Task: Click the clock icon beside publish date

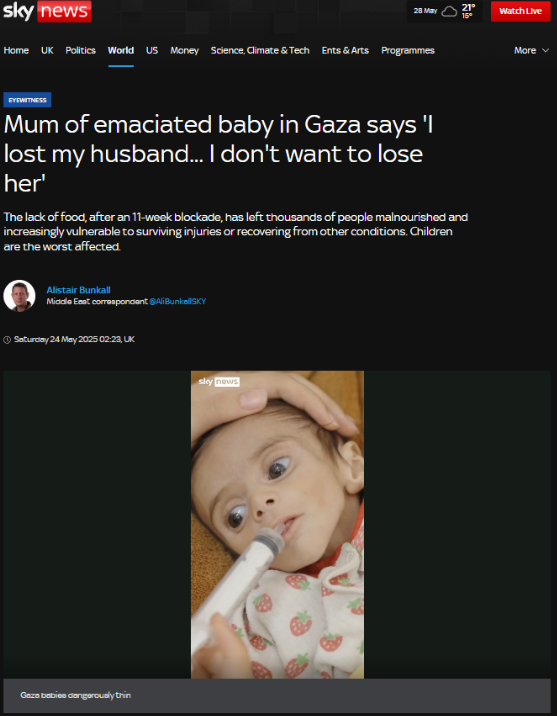Action: [7, 340]
